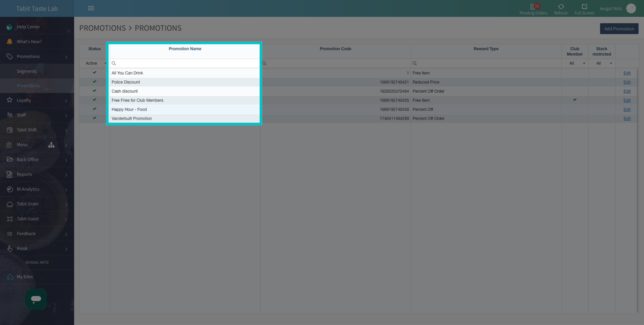Edit the Cash discount promotion
The image size is (644, 325).
click(627, 91)
